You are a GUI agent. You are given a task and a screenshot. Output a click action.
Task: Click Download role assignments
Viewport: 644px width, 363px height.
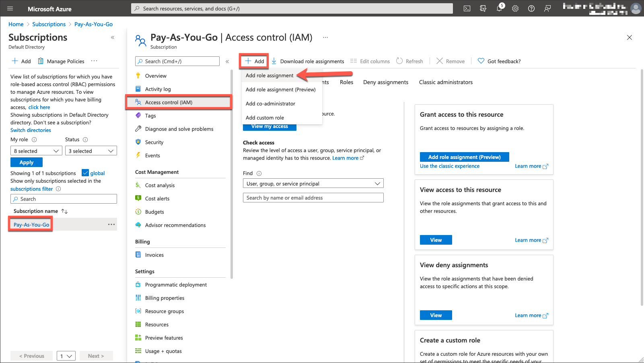tap(308, 61)
